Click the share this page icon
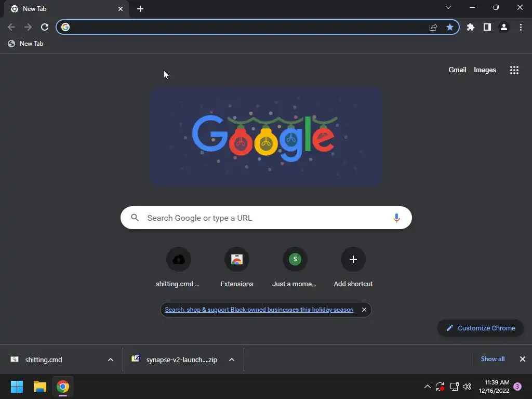Screen dimensions: 532x399 pos(433,27)
